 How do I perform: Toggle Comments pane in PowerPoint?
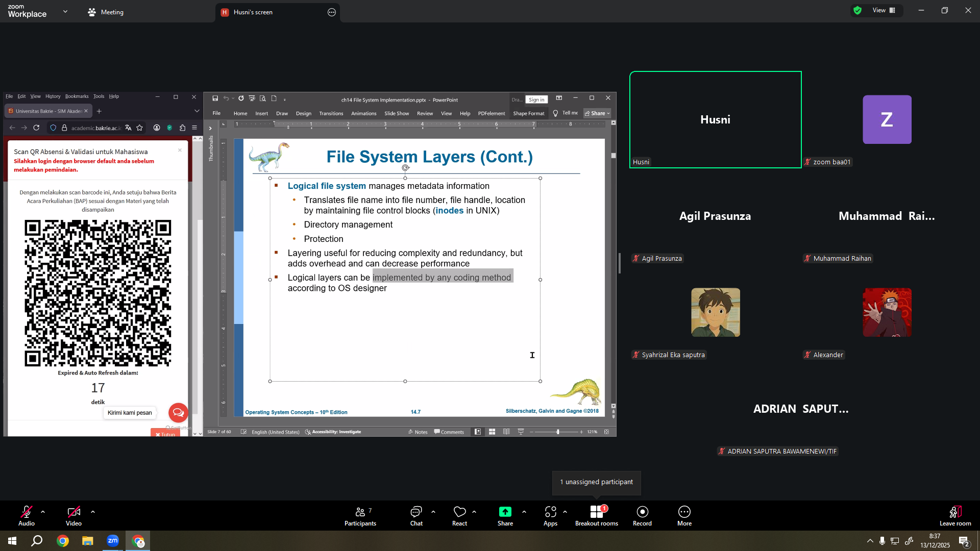(x=449, y=432)
